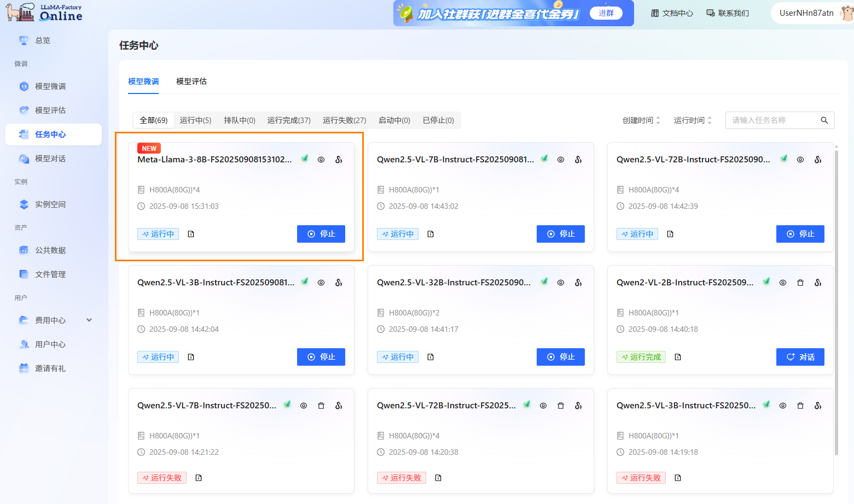Sort tasks by 创建时间
Viewport: 854px width, 504px height.
pos(641,120)
